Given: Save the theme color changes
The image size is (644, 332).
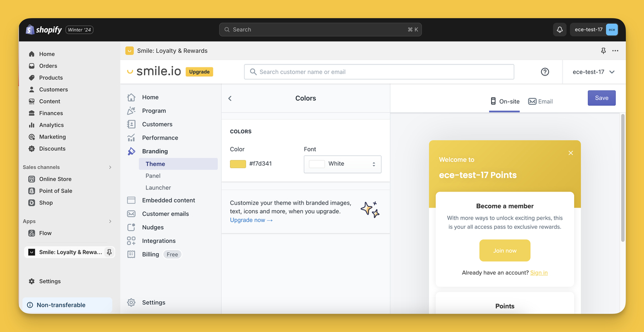Looking at the screenshot, I should (602, 98).
